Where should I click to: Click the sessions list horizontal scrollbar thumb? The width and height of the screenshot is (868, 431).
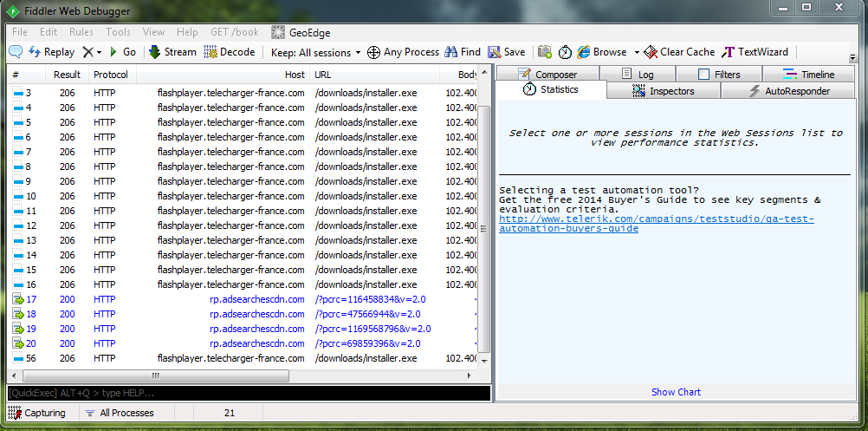coord(156,375)
